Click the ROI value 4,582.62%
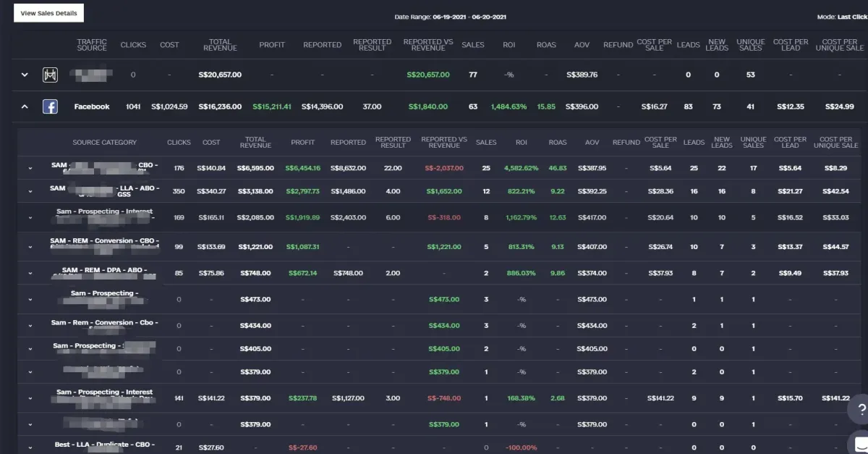The width and height of the screenshot is (868, 454). tap(522, 168)
